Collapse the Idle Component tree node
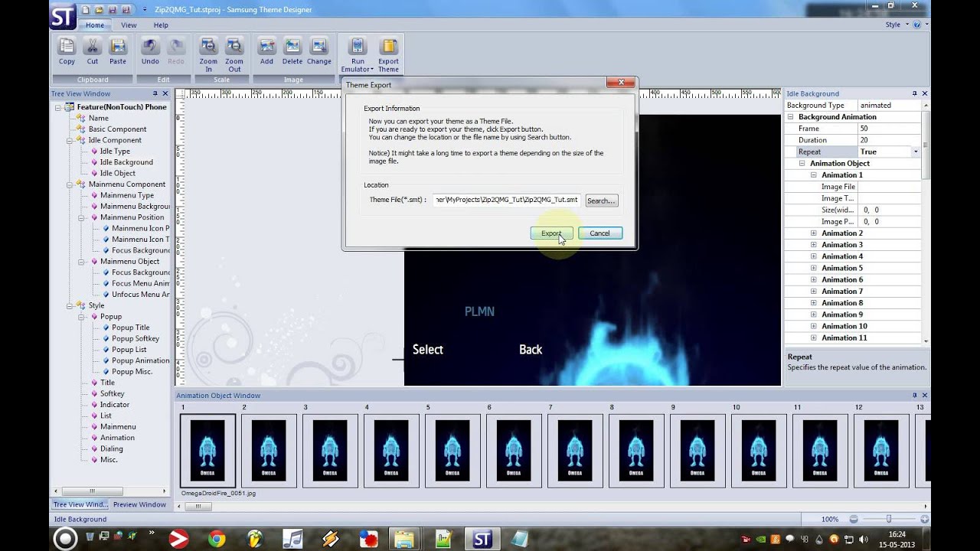 (69, 140)
